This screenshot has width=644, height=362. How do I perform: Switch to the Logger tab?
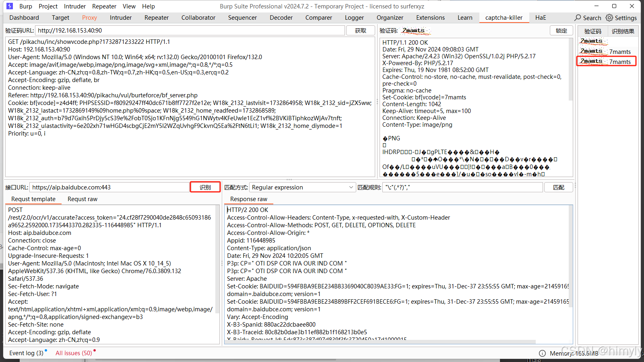[x=354, y=18]
